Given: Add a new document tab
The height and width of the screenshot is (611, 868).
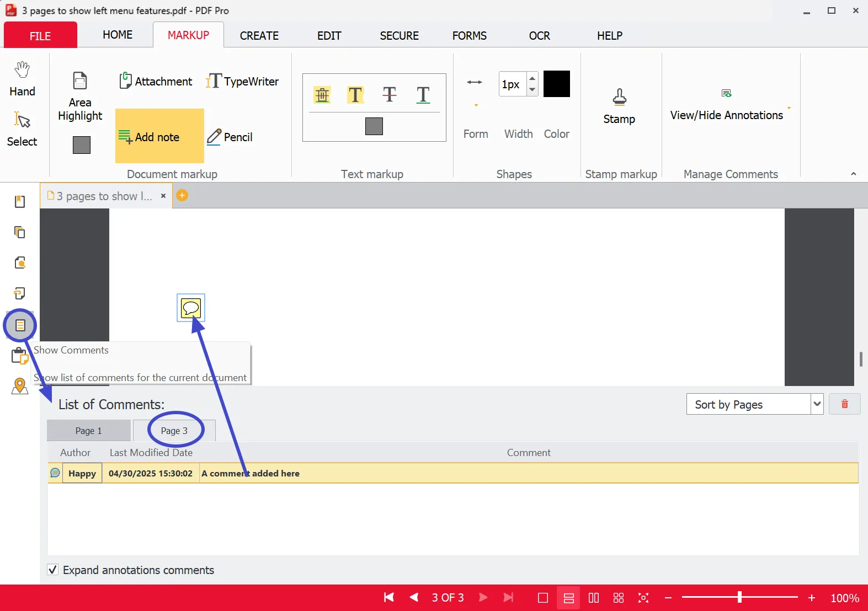Looking at the screenshot, I should pos(182,195).
